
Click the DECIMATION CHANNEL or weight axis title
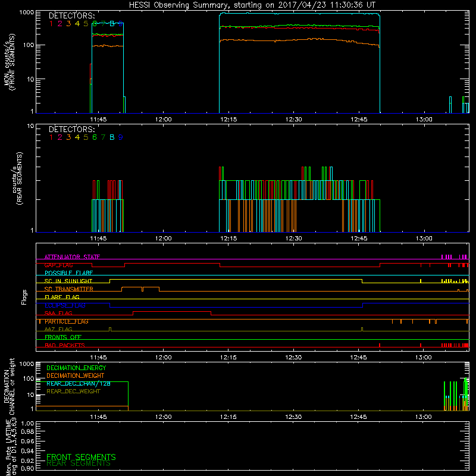(10, 386)
